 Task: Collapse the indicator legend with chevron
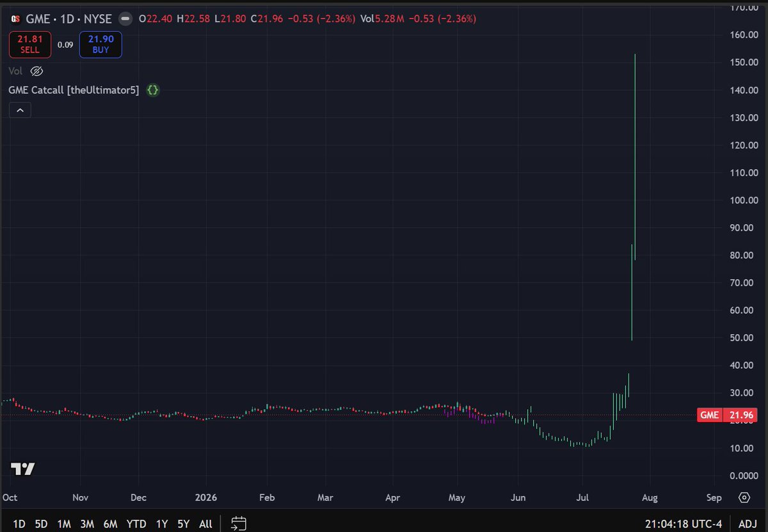(x=20, y=110)
